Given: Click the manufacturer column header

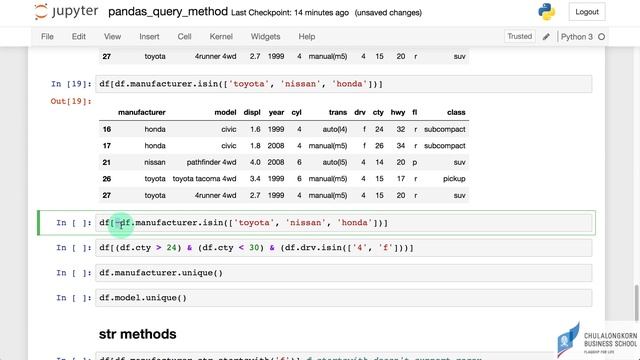Looking at the screenshot, I should 142,112.
